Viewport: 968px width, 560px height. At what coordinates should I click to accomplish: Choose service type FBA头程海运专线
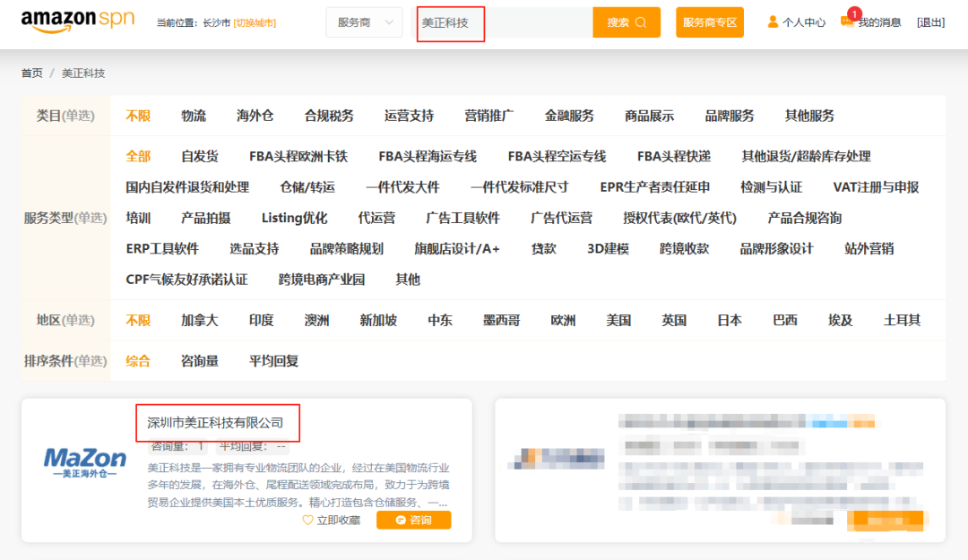point(428,156)
